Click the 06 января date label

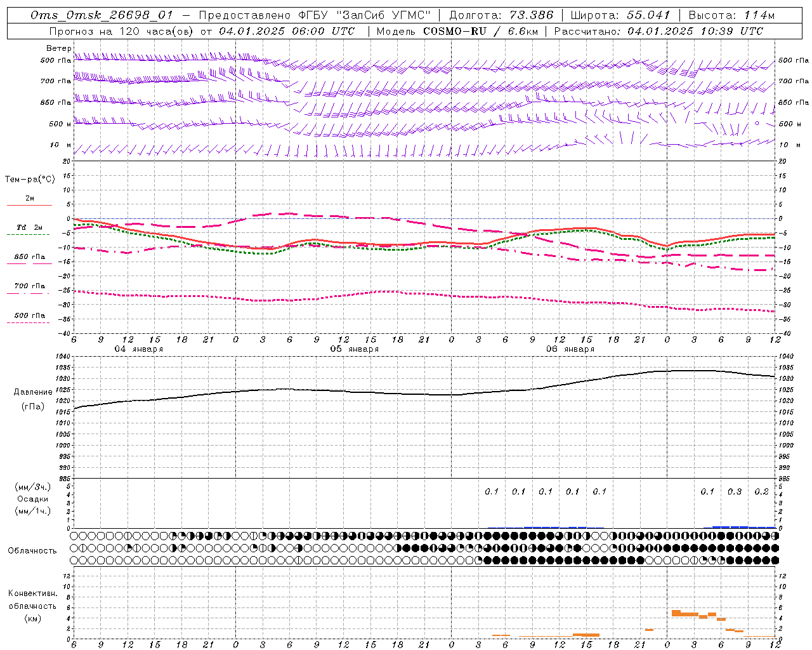point(570,349)
